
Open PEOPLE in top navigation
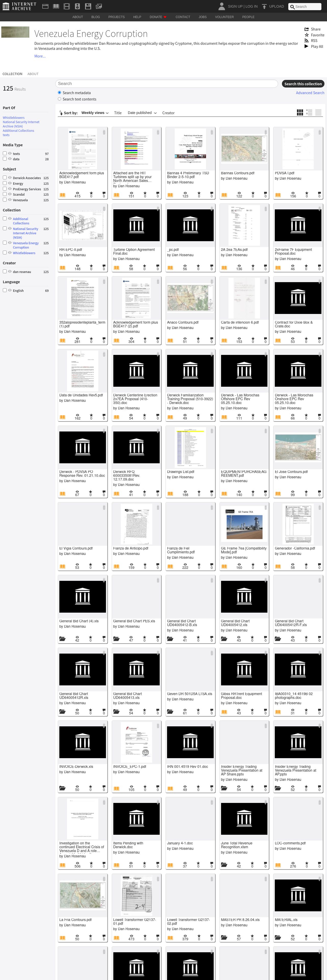(x=248, y=17)
